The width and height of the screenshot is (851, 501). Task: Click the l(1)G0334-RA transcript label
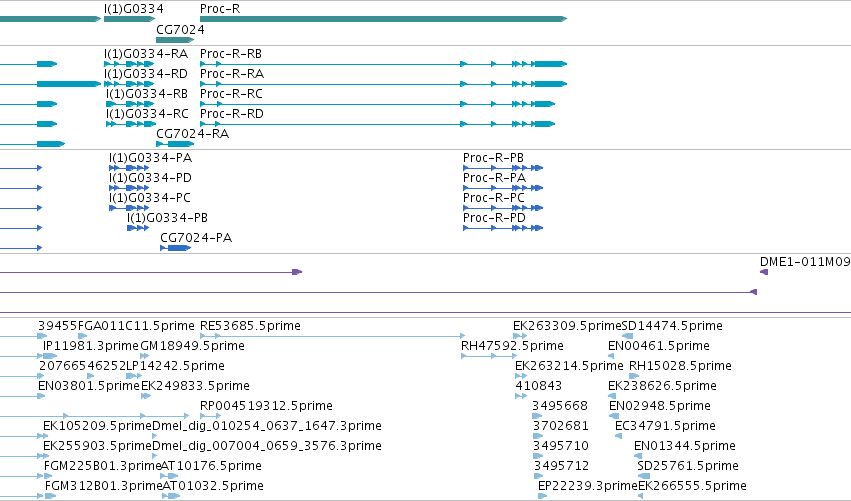[146, 54]
